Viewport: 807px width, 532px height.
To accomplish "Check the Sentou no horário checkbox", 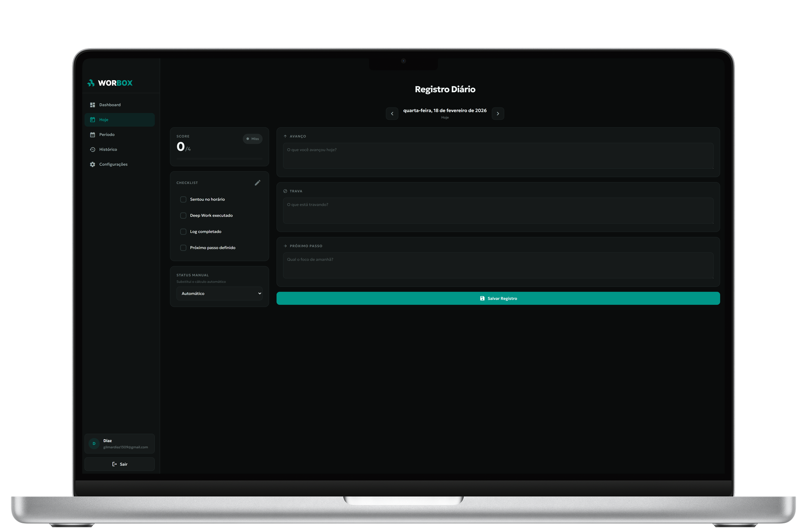I will coord(183,199).
